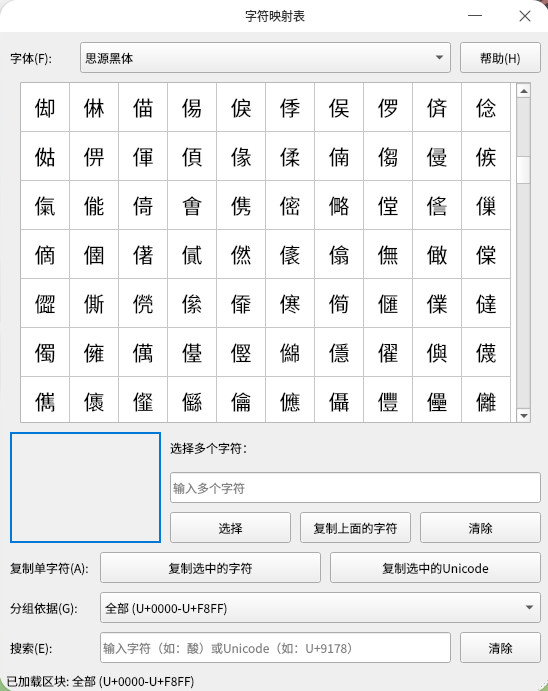548x691 pixels.
Task: Select the character 㑽 (亻+堂) in the grid
Action: (388, 205)
